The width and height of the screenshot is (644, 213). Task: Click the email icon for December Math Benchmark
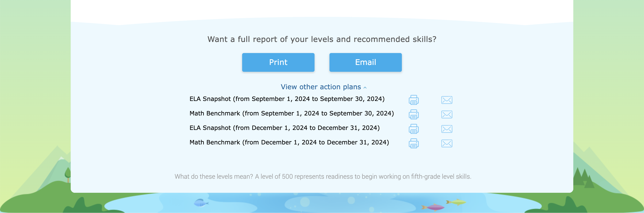click(x=447, y=143)
